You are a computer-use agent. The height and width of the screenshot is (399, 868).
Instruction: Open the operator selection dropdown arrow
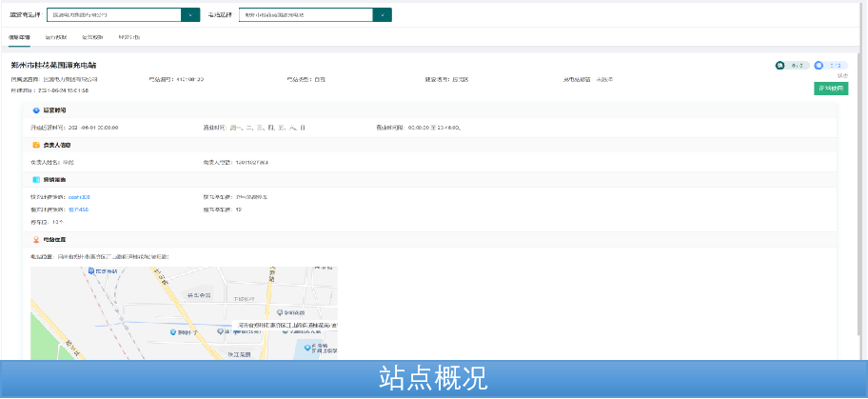[189, 15]
